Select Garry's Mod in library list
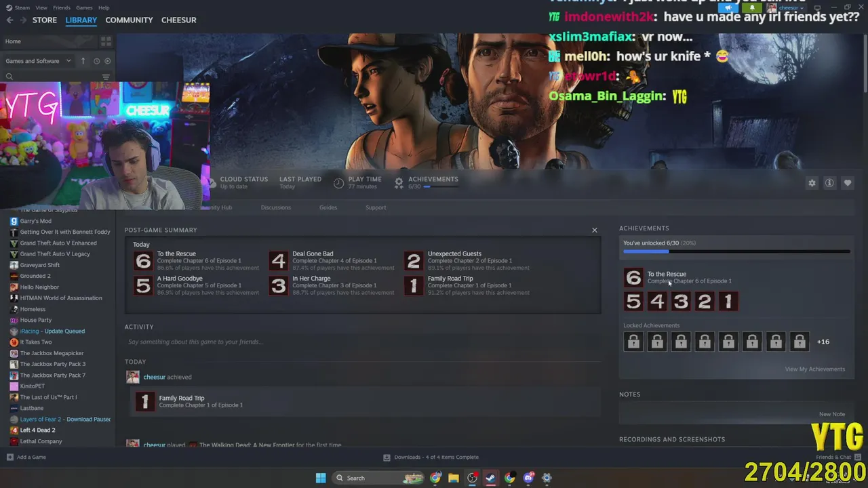Screen dimensions: 868x488 [36, 221]
